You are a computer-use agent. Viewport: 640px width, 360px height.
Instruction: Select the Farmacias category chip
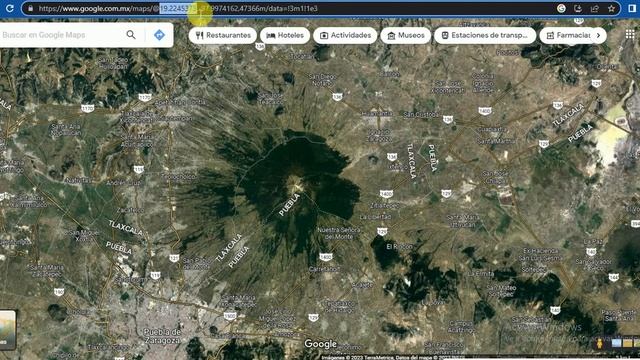point(567,36)
